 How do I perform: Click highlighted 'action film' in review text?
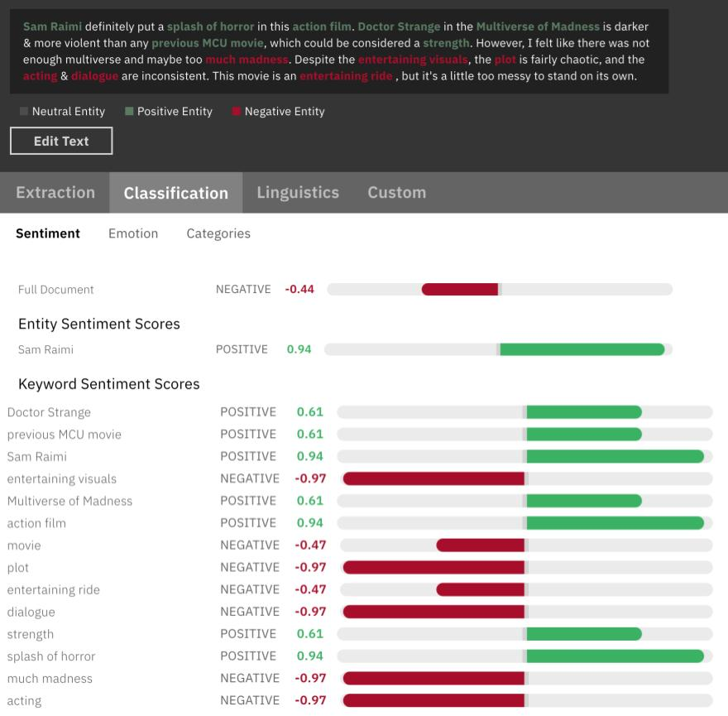click(x=322, y=26)
